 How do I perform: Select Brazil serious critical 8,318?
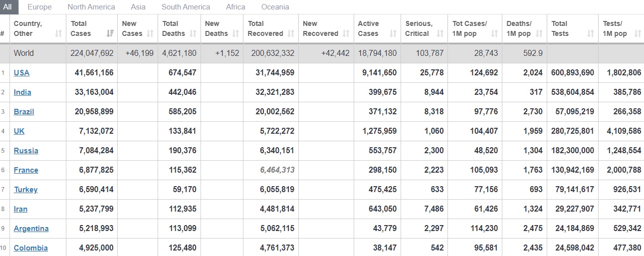point(434,111)
